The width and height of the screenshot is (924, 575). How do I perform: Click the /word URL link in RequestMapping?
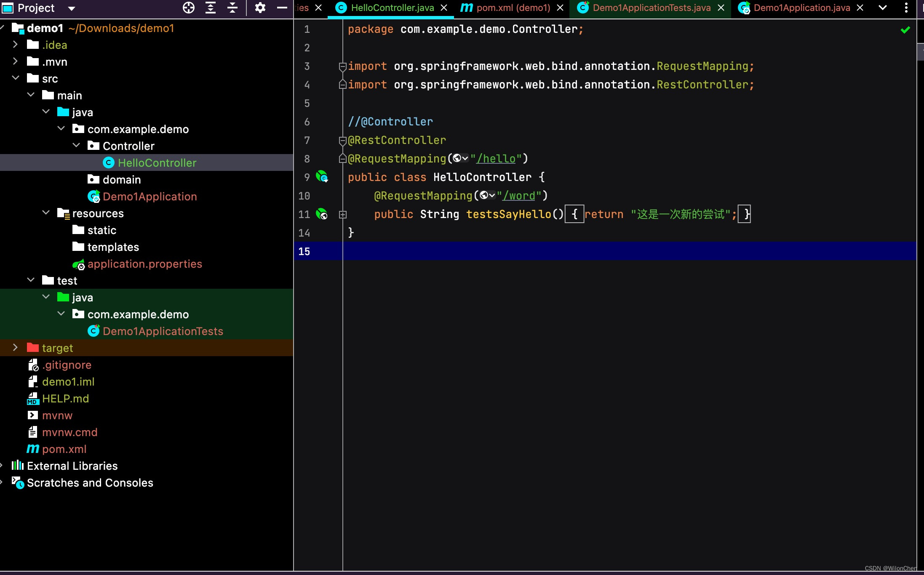(x=518, y=196)
